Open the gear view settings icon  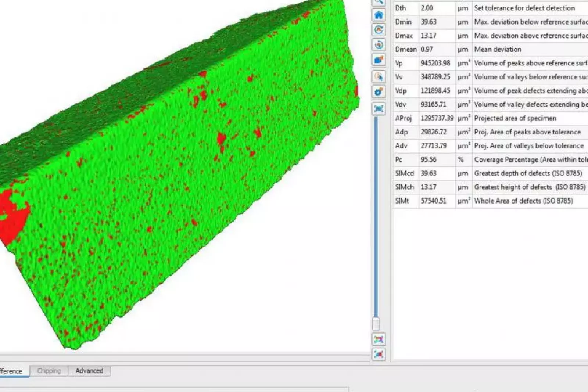(379, 91)
